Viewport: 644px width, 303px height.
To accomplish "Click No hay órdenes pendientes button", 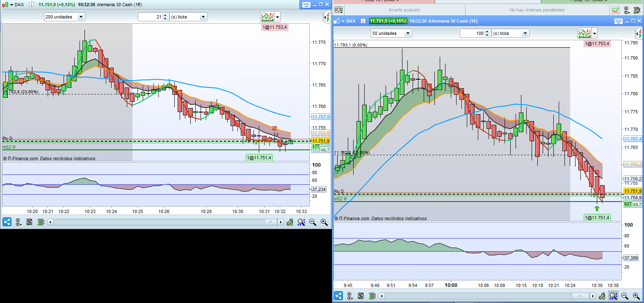I will click(537, 10).
